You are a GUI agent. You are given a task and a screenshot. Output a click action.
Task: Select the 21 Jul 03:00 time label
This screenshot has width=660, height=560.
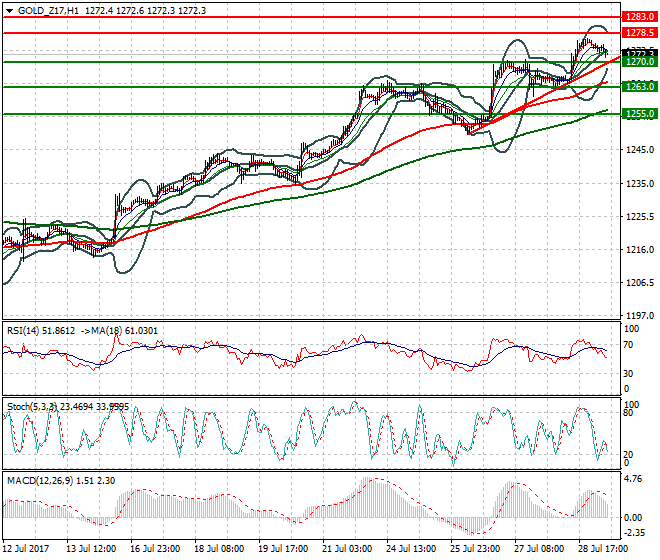point(347,549)
